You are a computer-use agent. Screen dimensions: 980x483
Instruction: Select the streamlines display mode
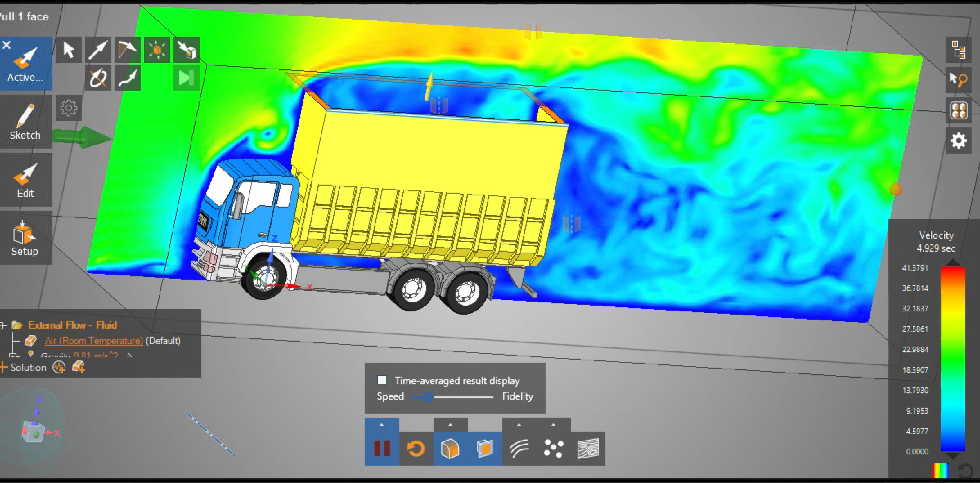pos(519,449)
